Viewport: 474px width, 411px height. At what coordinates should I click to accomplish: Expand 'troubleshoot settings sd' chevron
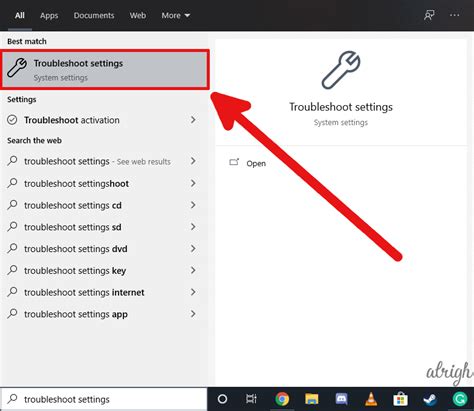[x=193, y=227]
